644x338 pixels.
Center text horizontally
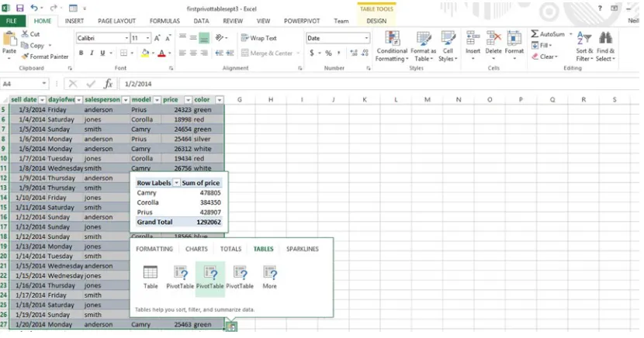pos(193,53)
